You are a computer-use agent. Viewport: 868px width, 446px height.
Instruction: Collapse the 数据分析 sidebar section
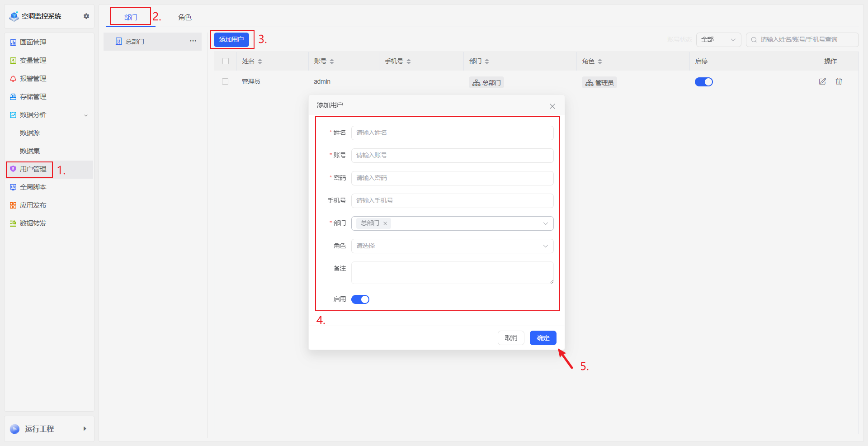tap(85, 115)
